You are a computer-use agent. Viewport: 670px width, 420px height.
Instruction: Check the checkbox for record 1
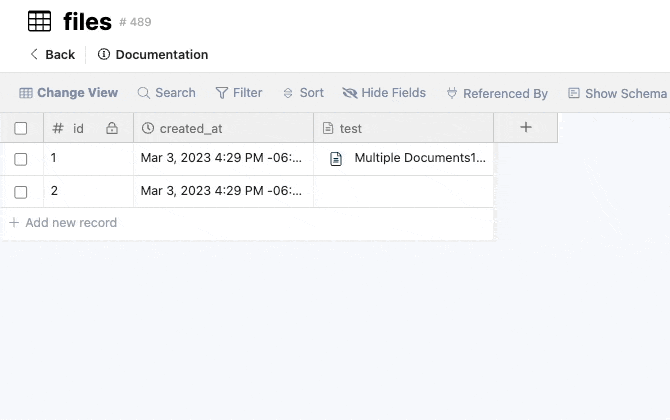coord(21,159)
